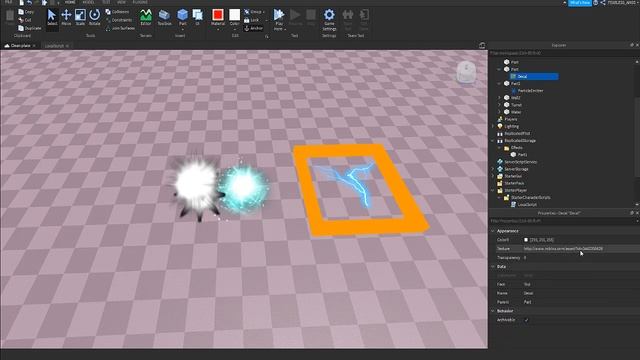Open the UI insert tool
The height and width of the screenshot is (360, 640).
pos(198,18)
